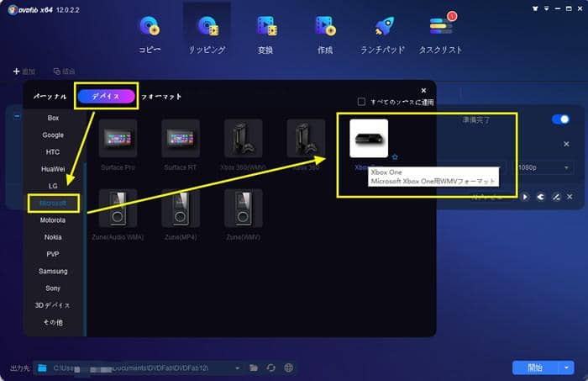Click the 開始 start button
588x381 pixels.
pos(535,368)
